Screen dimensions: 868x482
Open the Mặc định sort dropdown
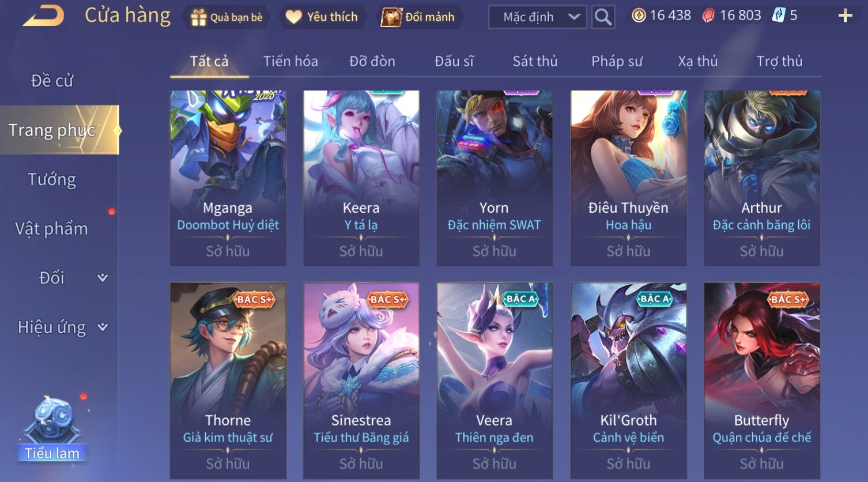(538, 17)
